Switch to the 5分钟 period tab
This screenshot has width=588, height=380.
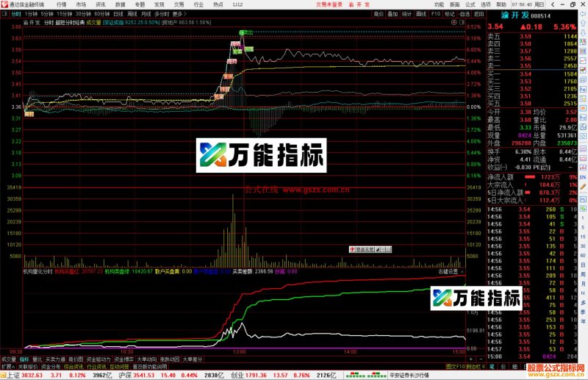point(47,14)
